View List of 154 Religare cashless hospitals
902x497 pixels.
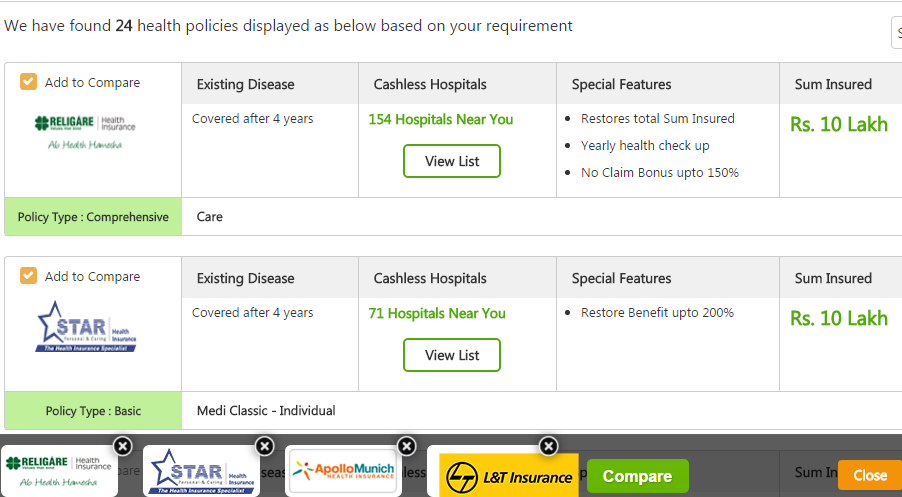coord(452,161)
